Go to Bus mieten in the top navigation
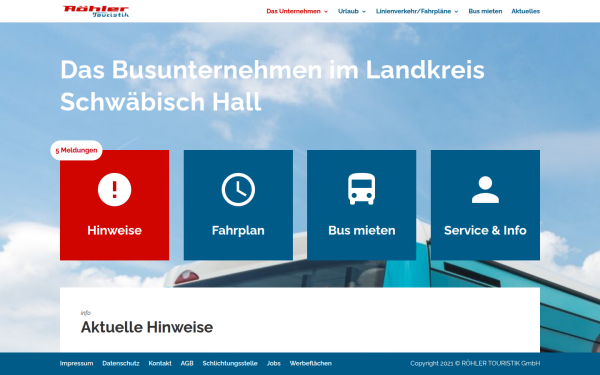Viewport: 600px width, 375px height. click(485, 11)
